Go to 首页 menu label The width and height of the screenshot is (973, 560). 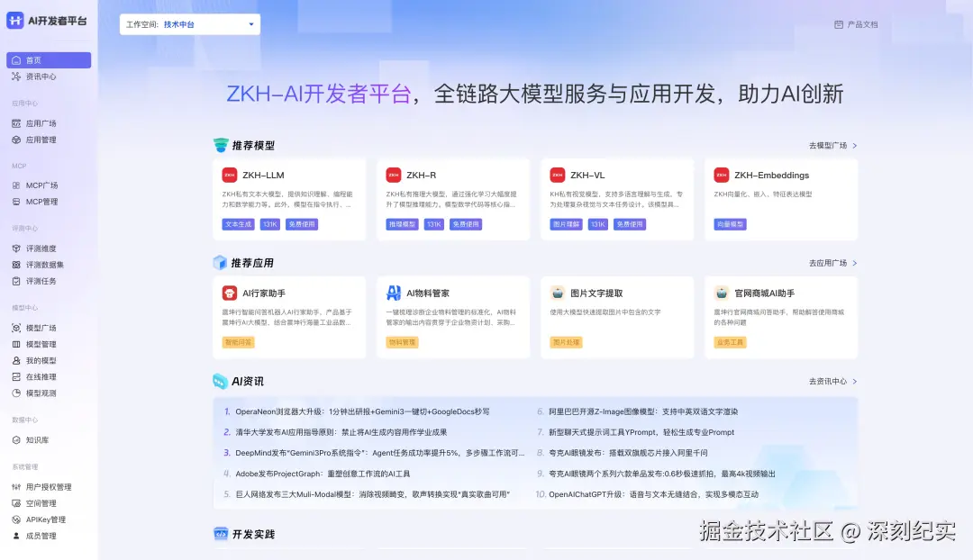click(33, 60)
